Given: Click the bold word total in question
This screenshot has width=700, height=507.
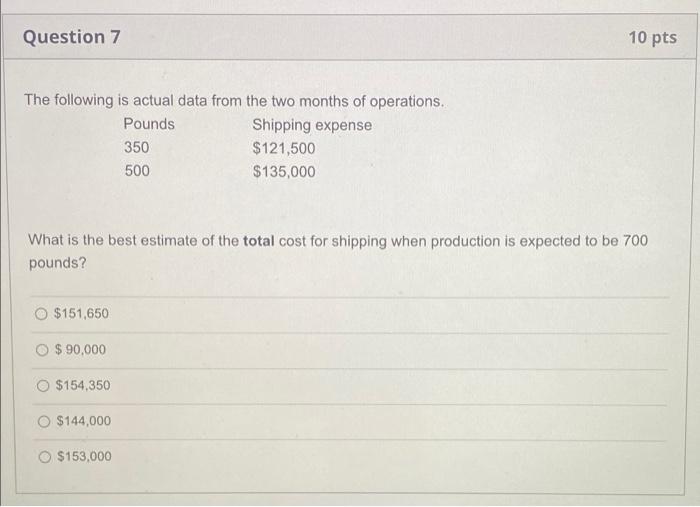Looking at the screenshot, I should coord(260,241).
